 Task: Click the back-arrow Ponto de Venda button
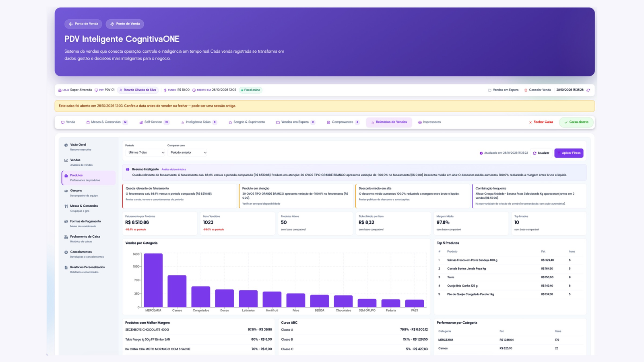point(83,24)
